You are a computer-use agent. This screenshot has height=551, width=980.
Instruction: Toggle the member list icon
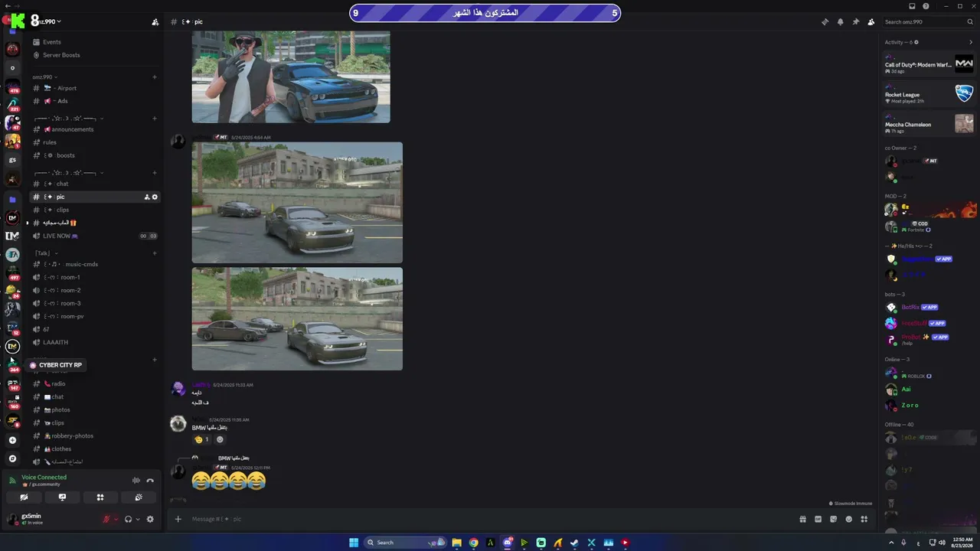coord(871,21)
